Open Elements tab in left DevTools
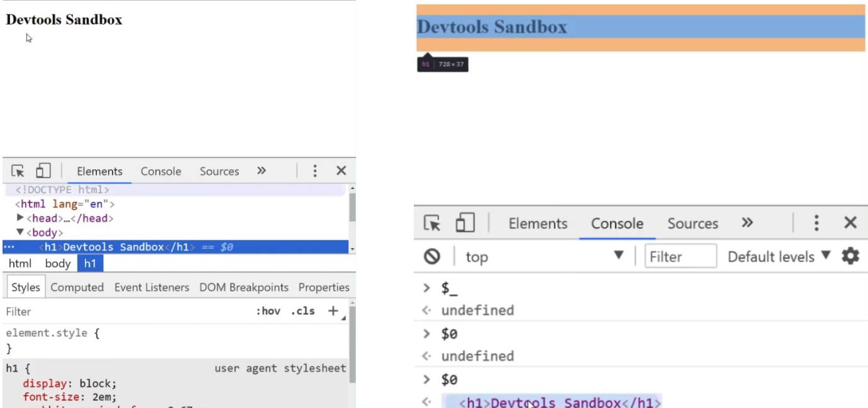The height and width of the screenshot is (408, 868). coord(99,171)
